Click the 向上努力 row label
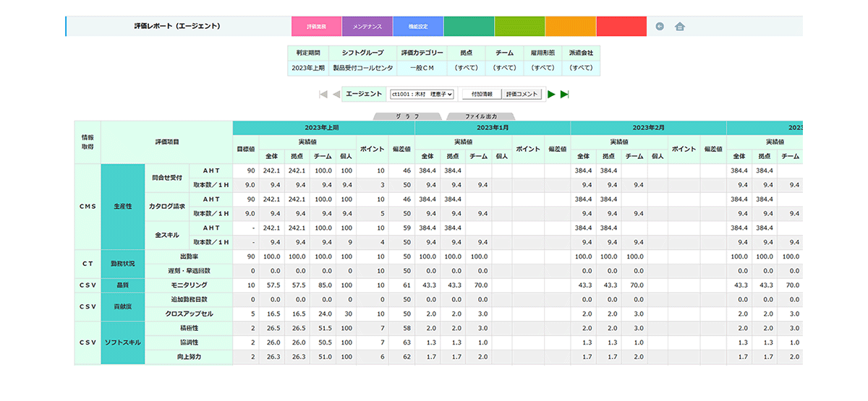The width and height of the screenshot is (868, 401). click(x=190, y=356)
